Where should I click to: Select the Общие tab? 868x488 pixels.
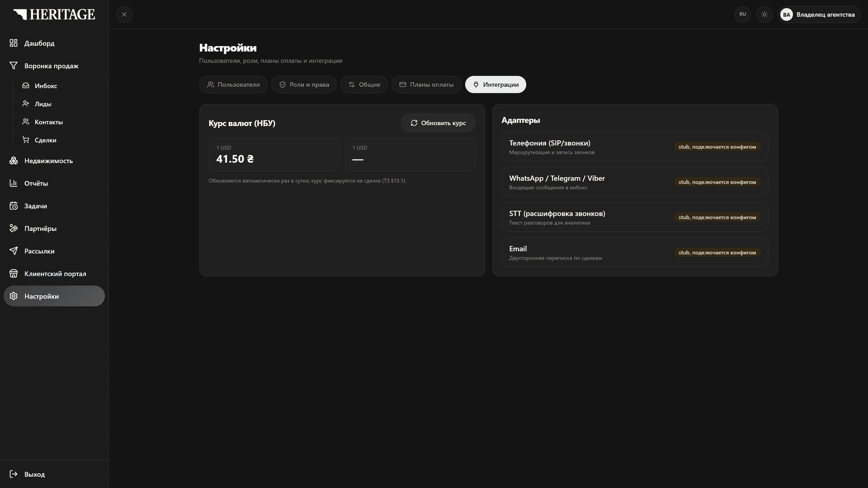tap(364, 84)
